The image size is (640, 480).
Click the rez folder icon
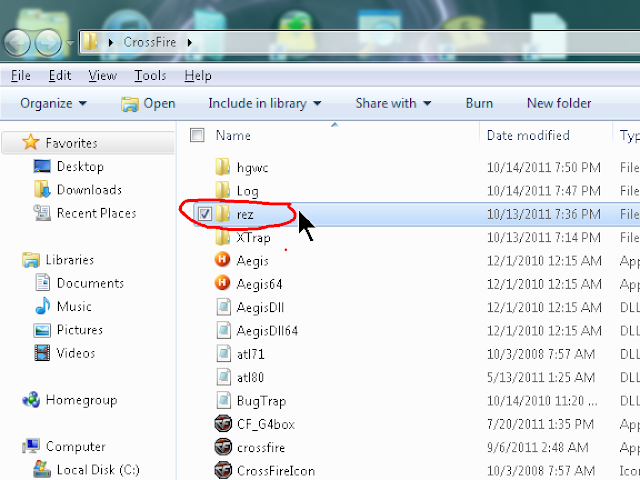point(222,213)
